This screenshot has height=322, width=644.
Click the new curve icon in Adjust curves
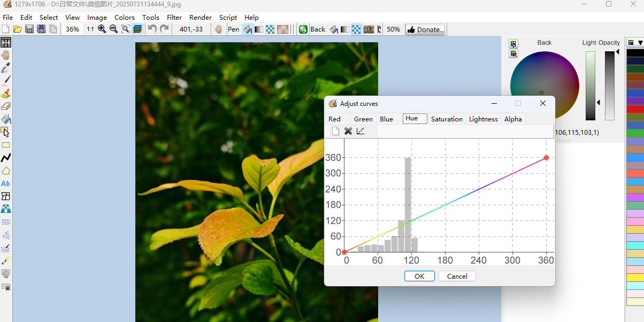335,131
